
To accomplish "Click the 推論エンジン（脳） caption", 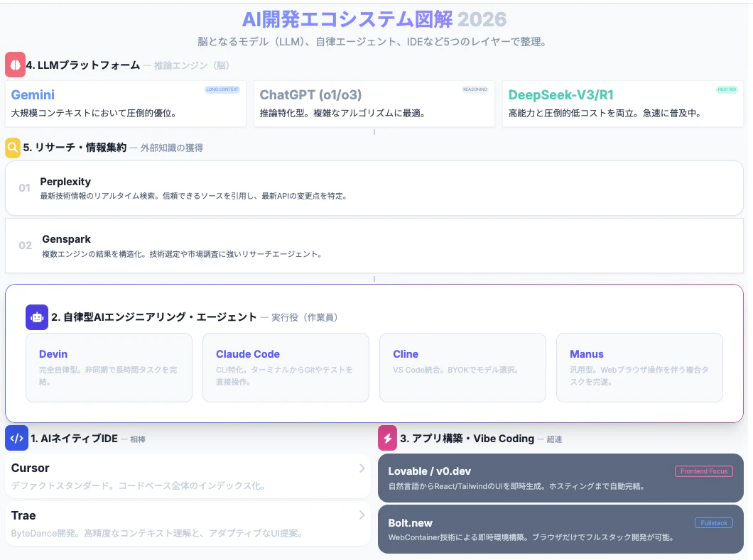I will [x=192, y=66].
